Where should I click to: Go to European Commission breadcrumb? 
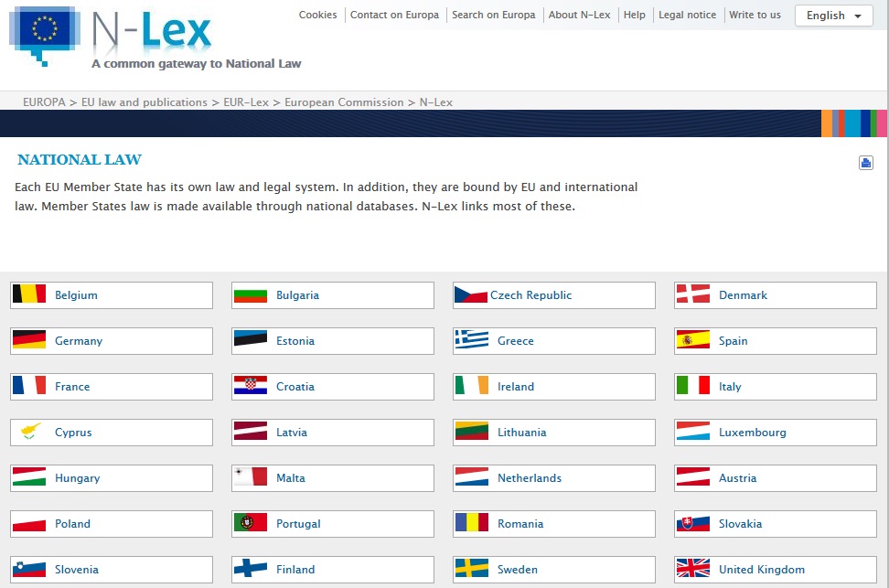344,102
